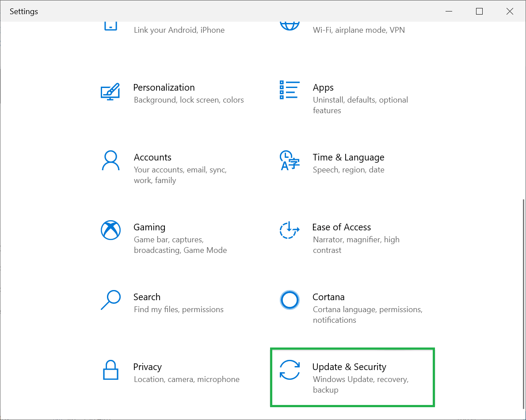This screenshot has height=420, width=526.
Task: Open the Cortana circle icon
Action: pos(290,300)
